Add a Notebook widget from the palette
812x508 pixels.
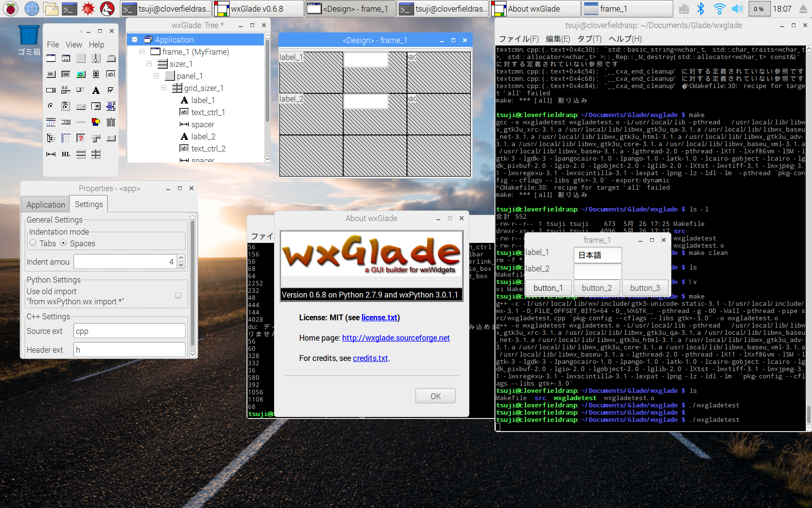[111, 59]
